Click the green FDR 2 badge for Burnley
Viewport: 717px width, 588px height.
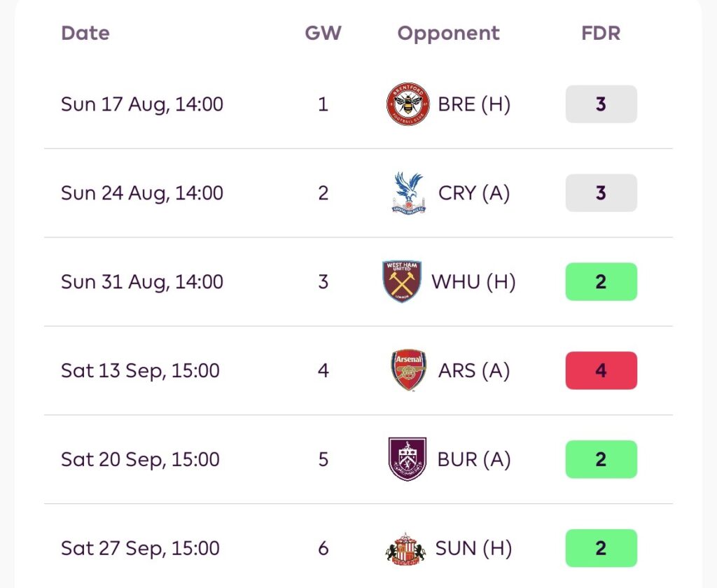pos(601,459)
